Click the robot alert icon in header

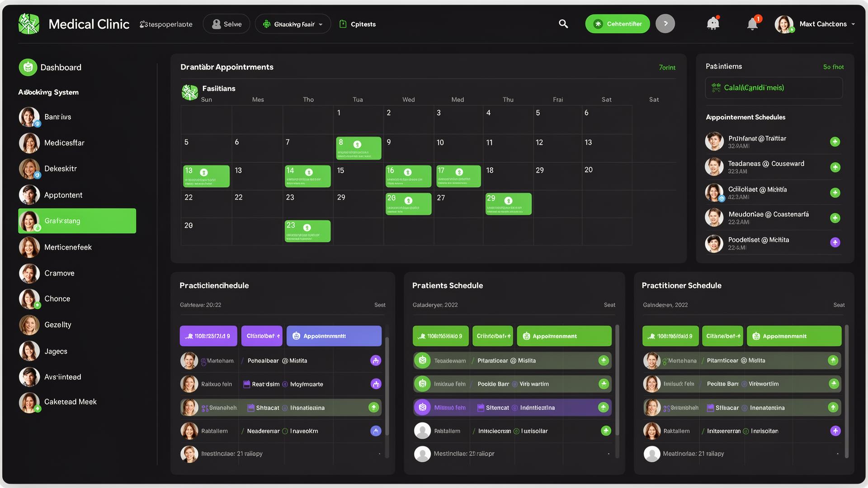coord(713,23)
